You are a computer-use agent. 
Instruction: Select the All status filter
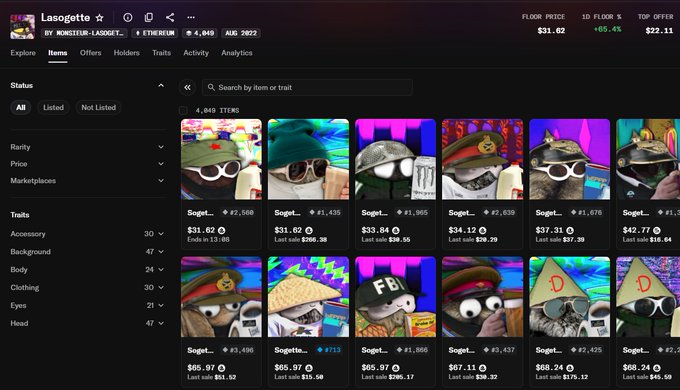[x=20, y=107]
